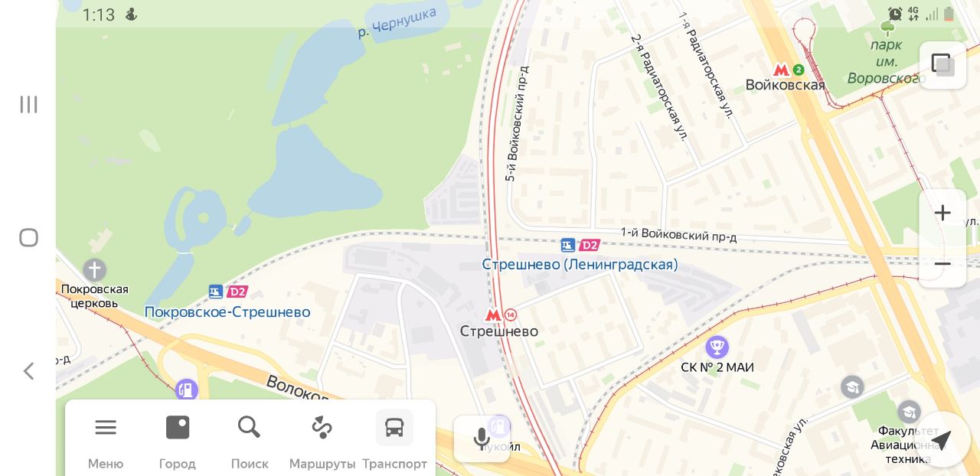The height and width of the screenshot is (476, 980).
Task: Zoom out with the minus button
Action: 942,264
